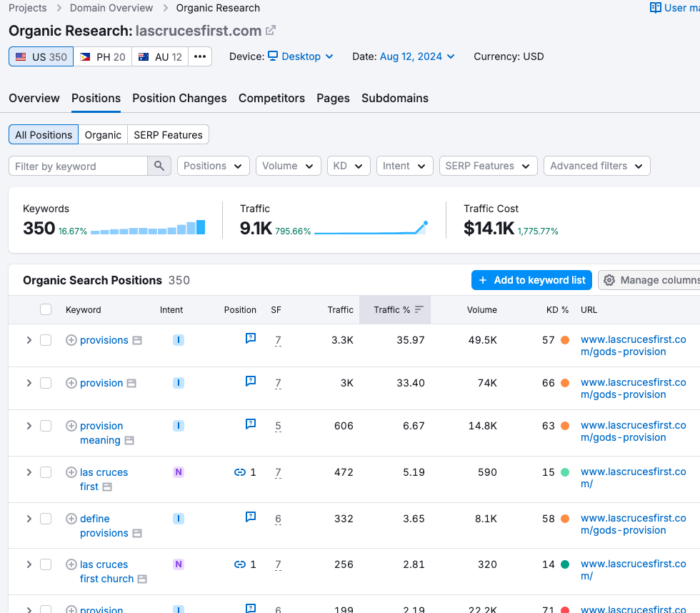Switch to the Competitors tab

coord(271,98)
